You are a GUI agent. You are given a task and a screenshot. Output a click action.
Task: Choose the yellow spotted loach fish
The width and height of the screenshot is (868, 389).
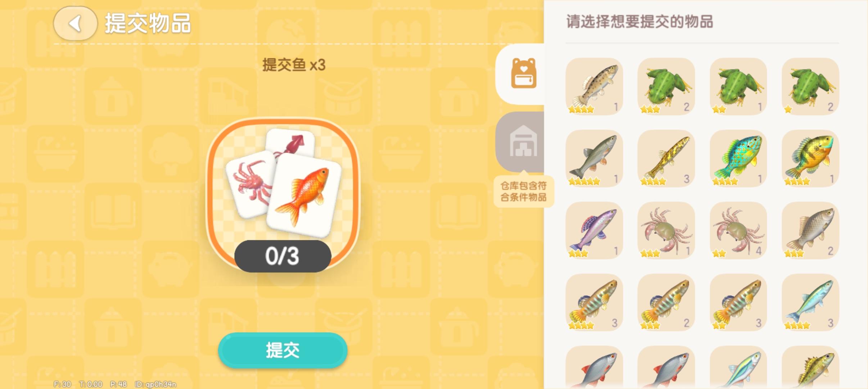(x=666, y=158)
